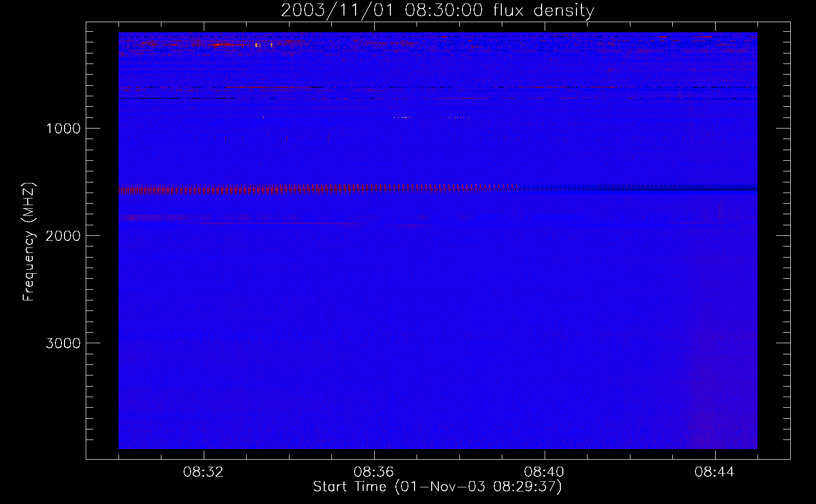Click the 'Start Time (01-Nov-03 08:29:37)' label
The height and width of the screenshot is (504, 816).
[x=437, y=487]
